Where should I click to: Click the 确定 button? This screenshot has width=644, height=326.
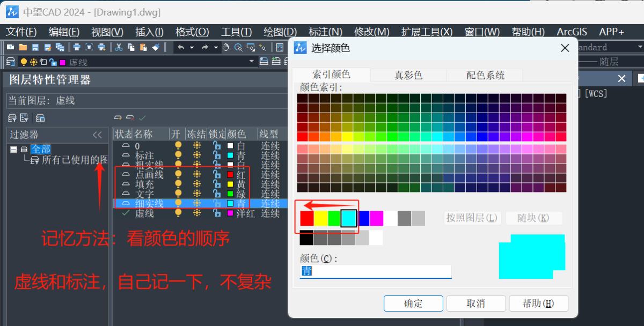413,303
